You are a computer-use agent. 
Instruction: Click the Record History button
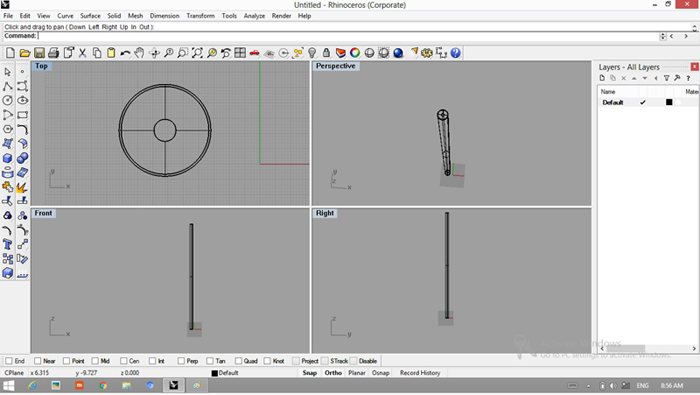[420, 373]
